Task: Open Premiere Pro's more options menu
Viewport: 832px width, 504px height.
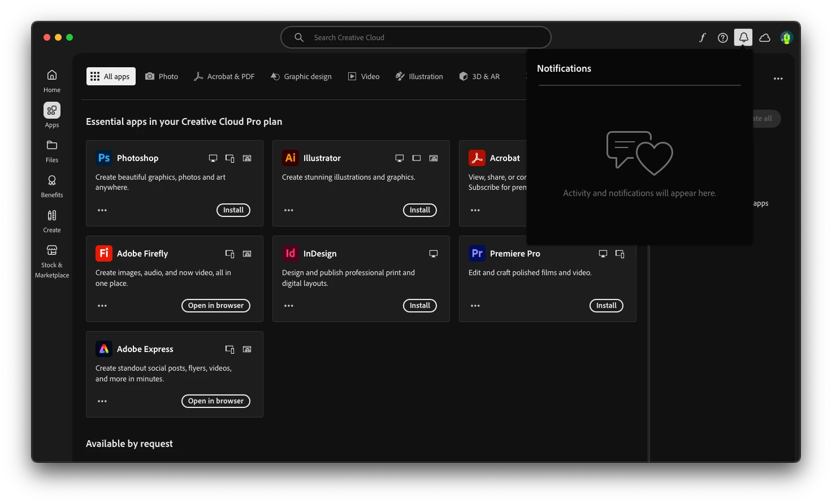Action: pyautogui.click(x=475, y=306)
